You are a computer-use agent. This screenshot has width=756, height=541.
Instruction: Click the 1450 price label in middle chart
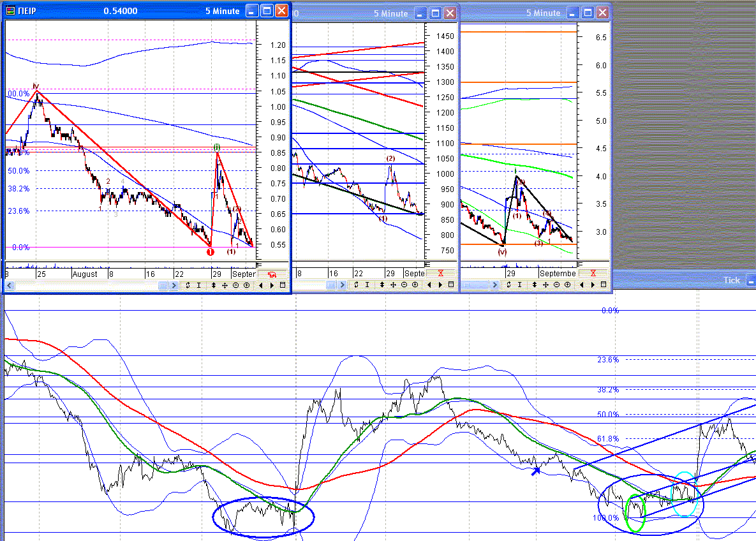pos(445,36)
